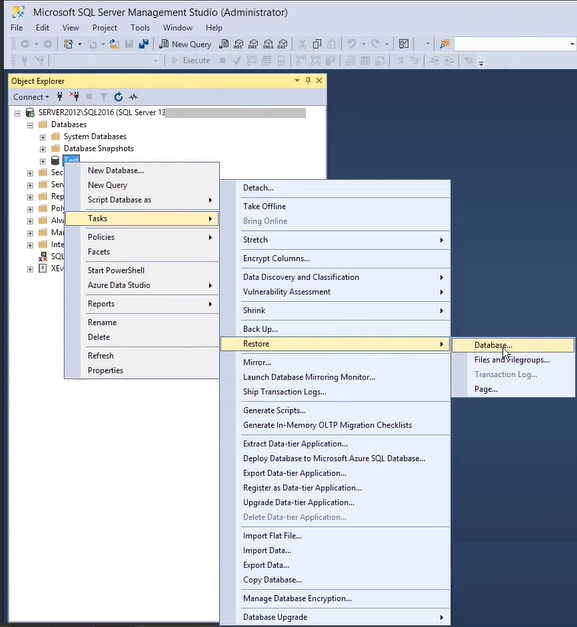Expand the System Databases folder
The height and width of the screenshot is (627, 577).
[43, 137]
